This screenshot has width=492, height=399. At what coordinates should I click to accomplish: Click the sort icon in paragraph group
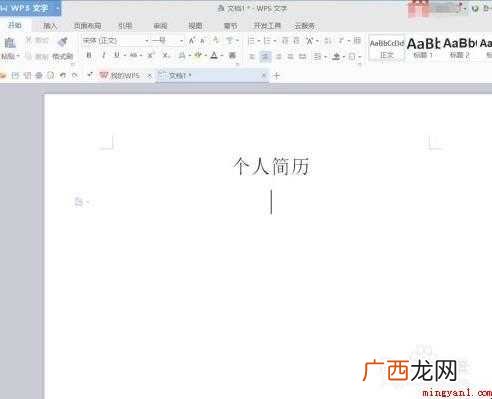coord(327,41)
